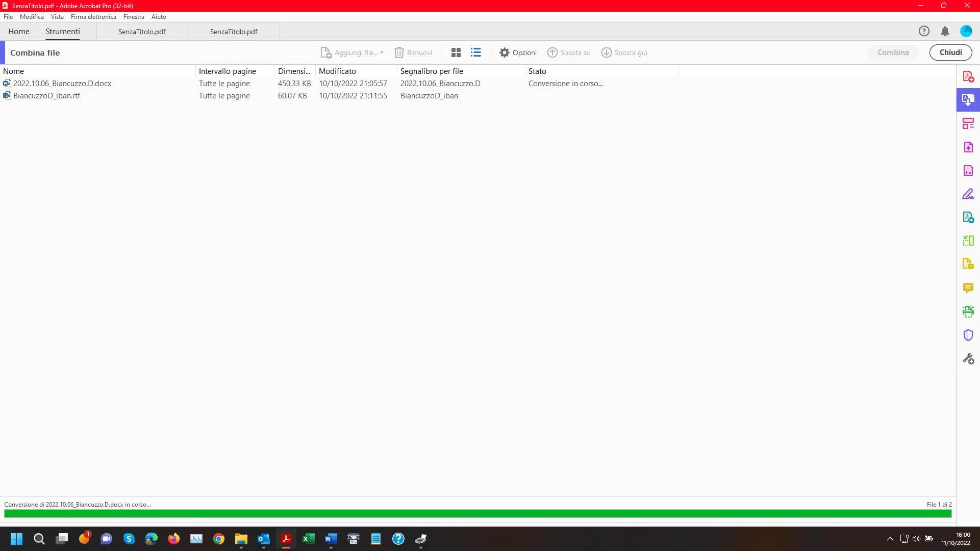The height and width of the screenshot is (551, 980).
Task: Switch to list view
Action: coord(475,53)
